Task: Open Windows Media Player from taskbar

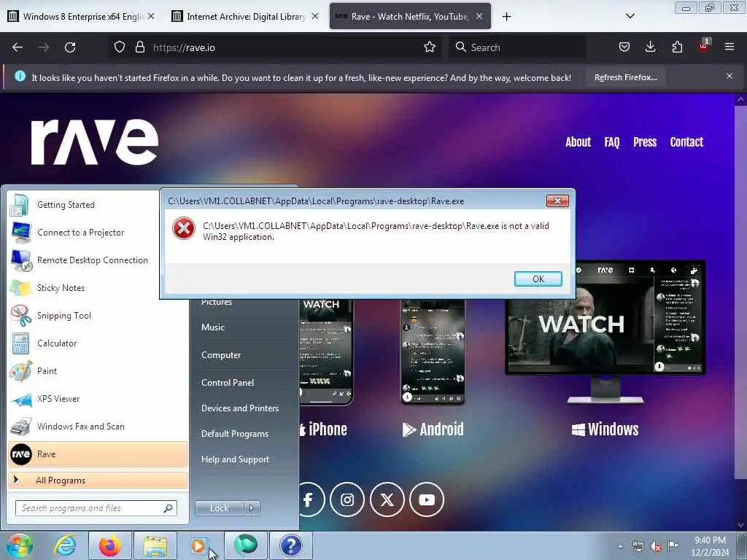Action: pyautogui.click(x=198, y=545)
